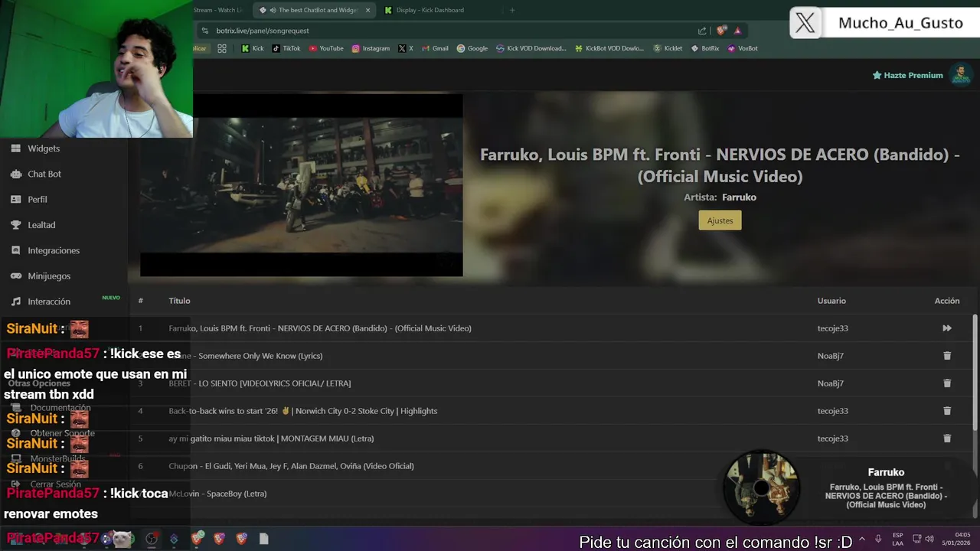The width and height of the screenshot is (980, 551).
Task: Open Instagram bookmark
Action: tap(371, 48)
